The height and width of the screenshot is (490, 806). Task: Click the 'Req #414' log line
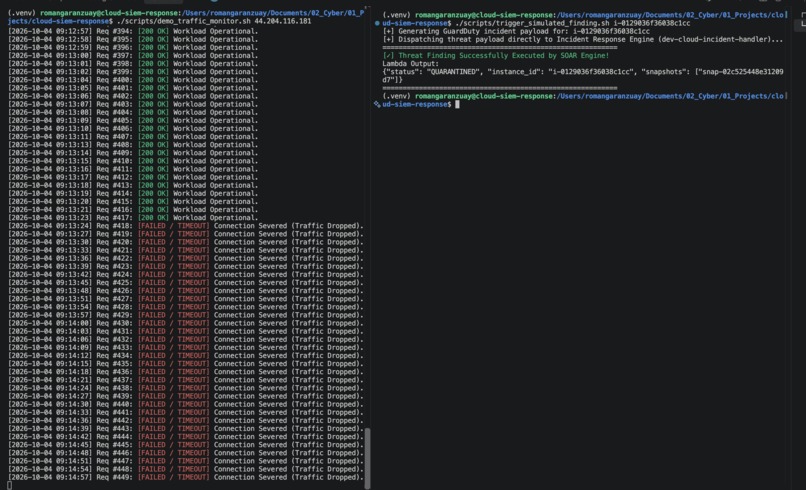click(133, 193)
